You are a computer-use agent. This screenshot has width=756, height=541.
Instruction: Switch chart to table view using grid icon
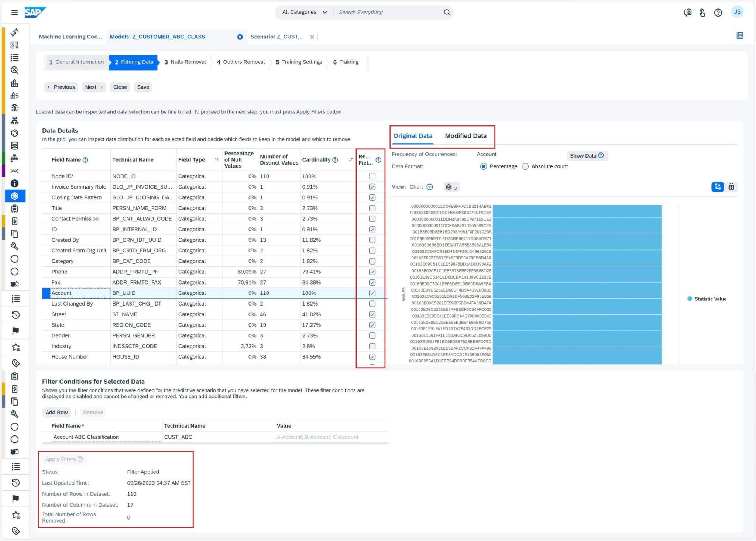click(731, 187)
